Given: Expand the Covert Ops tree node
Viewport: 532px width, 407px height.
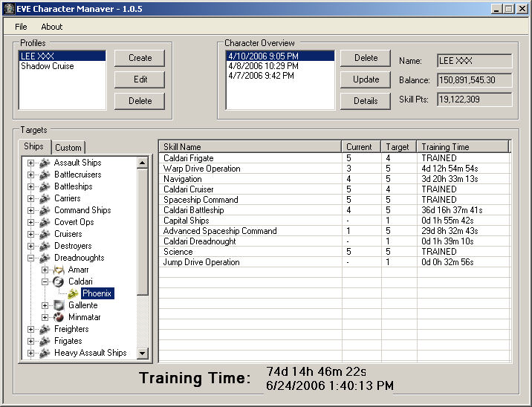Looking at the screenshot, I should point(30,222).
